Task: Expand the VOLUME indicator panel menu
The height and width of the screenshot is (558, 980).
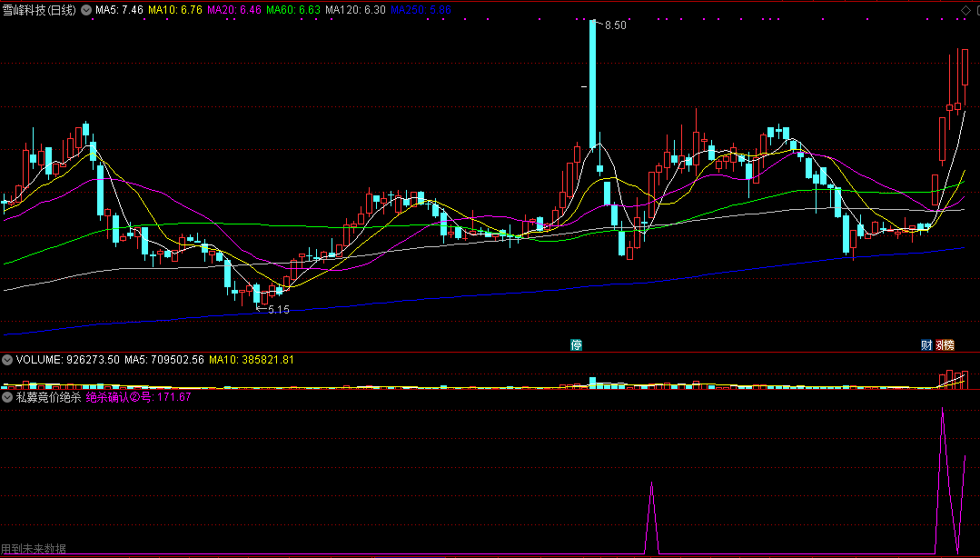Action: [7, 360]
